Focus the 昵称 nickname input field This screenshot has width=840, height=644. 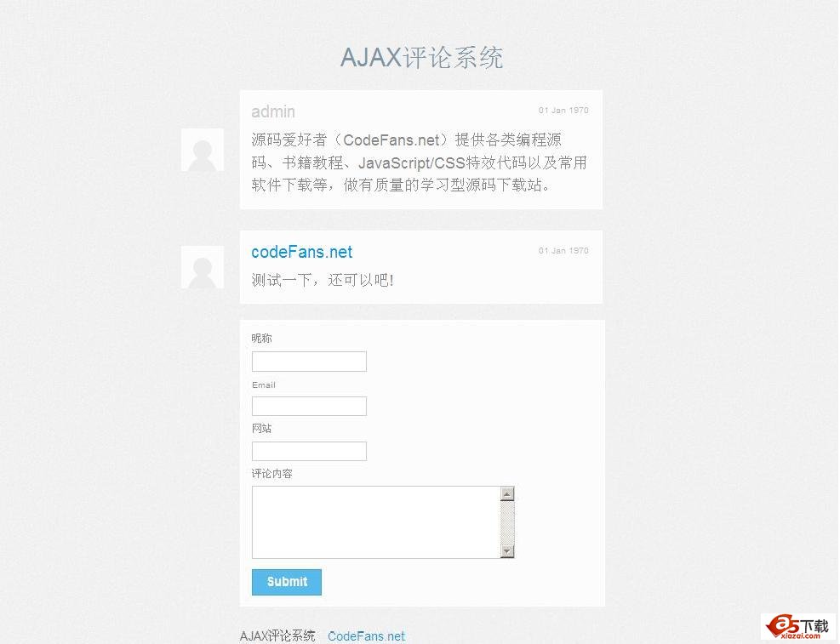pyautogui.click(x=309, y=362)
